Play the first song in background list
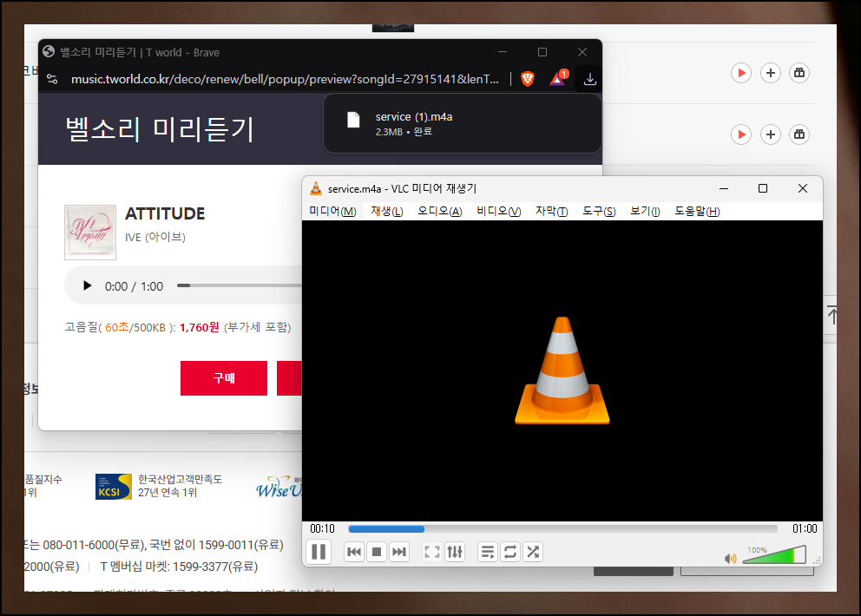861x616 pixels. 741,73
